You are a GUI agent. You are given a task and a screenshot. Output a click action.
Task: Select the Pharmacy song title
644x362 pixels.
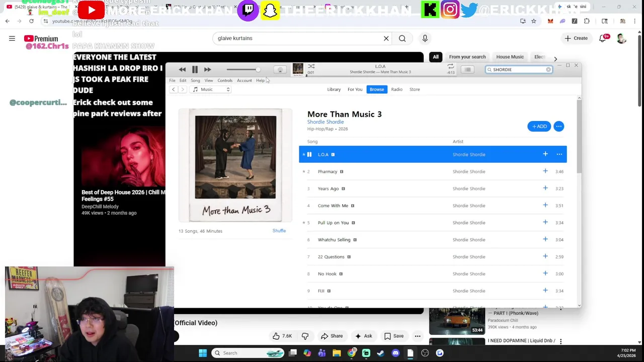tap(328, 171)
